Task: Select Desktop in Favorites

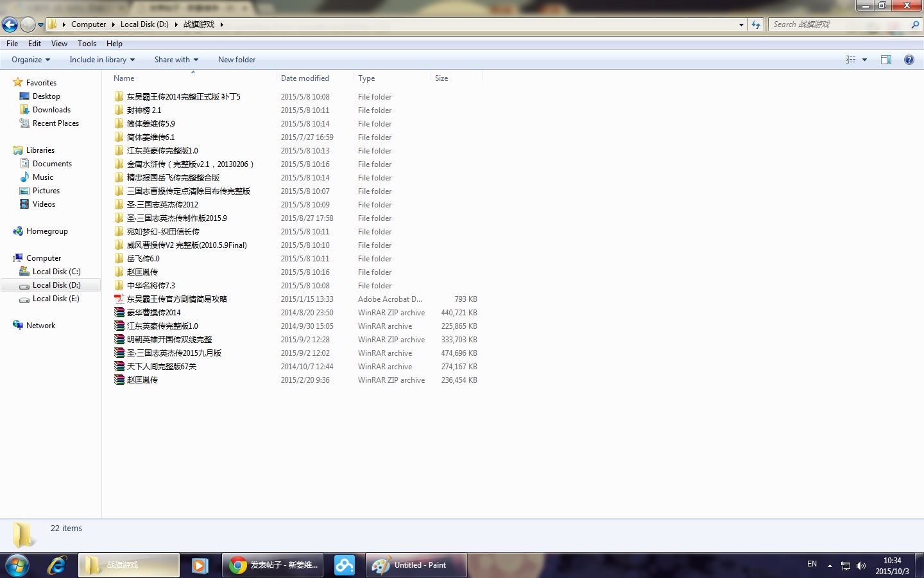Action: click(x=46, y=96)
